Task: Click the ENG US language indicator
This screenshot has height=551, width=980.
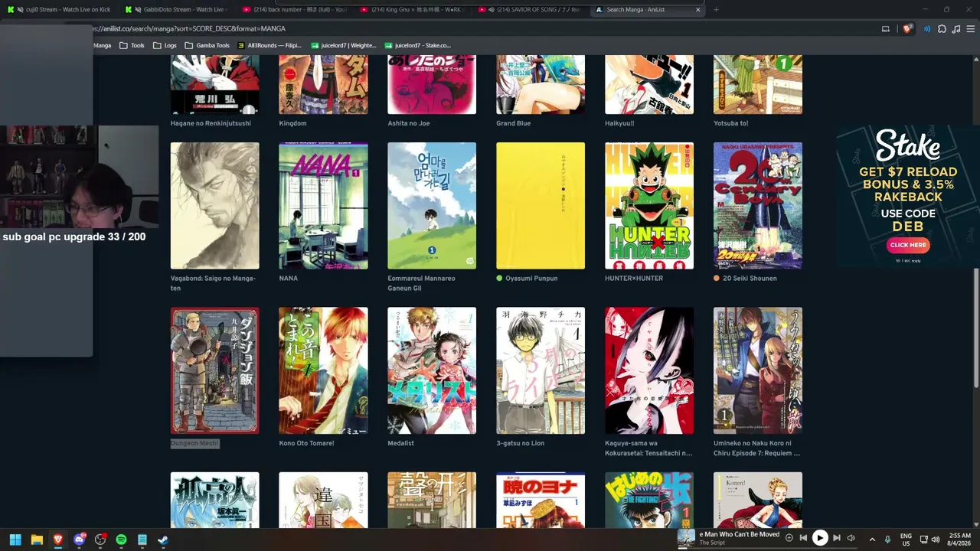Action: click(x=906, y=540)
